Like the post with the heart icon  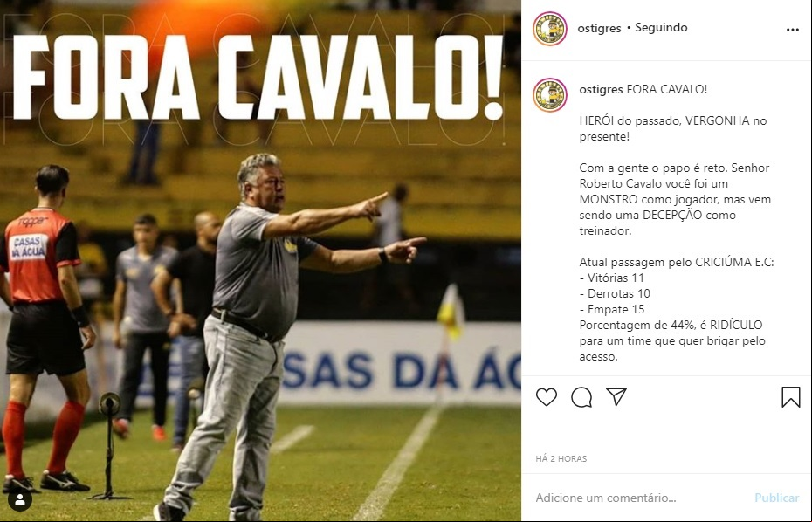click(x=547, y=397)
